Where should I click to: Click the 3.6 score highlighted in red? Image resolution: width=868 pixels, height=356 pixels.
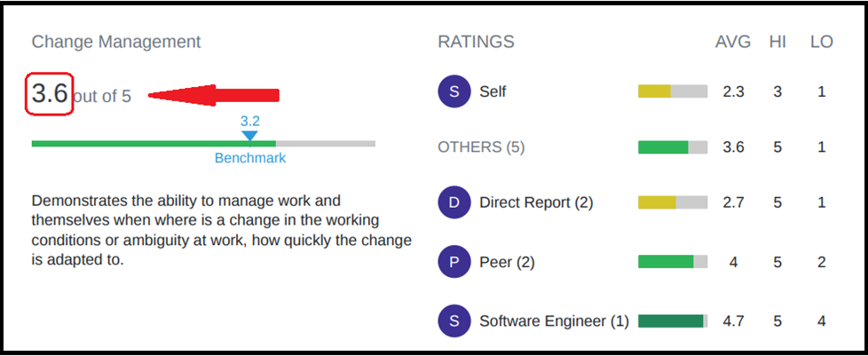[50, 93]
